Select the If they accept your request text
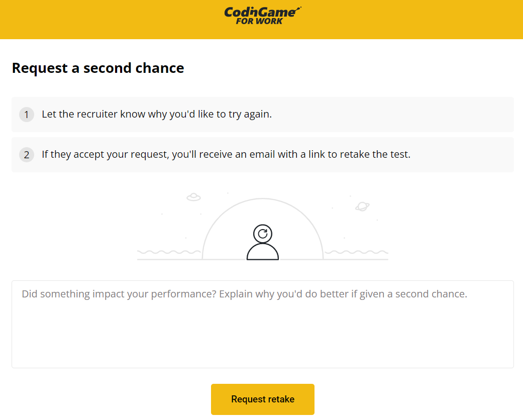This screenshot has height=420, width=523. click(x=226, y=154)
